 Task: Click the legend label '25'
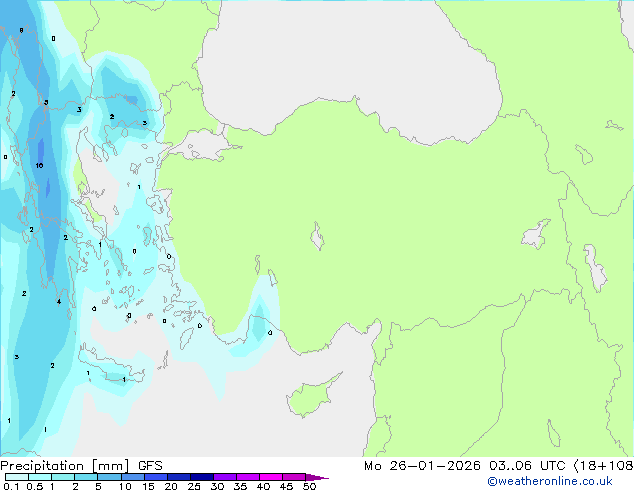194,486
